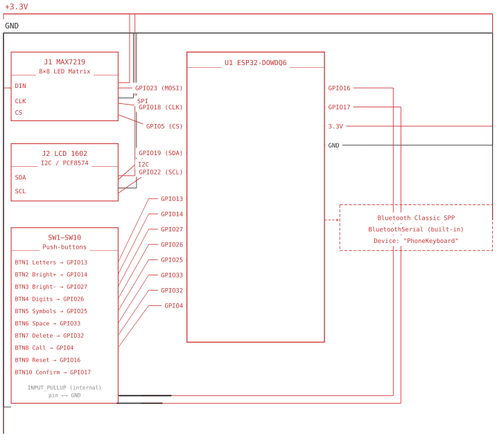Select the GPIO22 (SCL) pin label
This screenshot has width=497, height=448.
pos(161,172)
